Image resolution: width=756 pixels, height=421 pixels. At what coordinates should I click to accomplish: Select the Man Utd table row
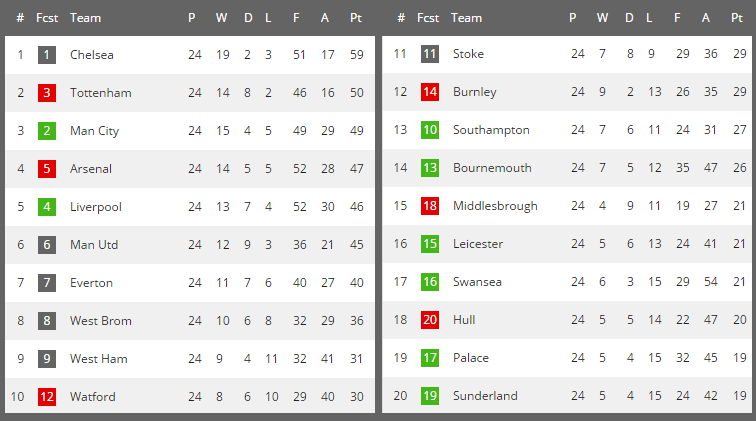(190, 245)
